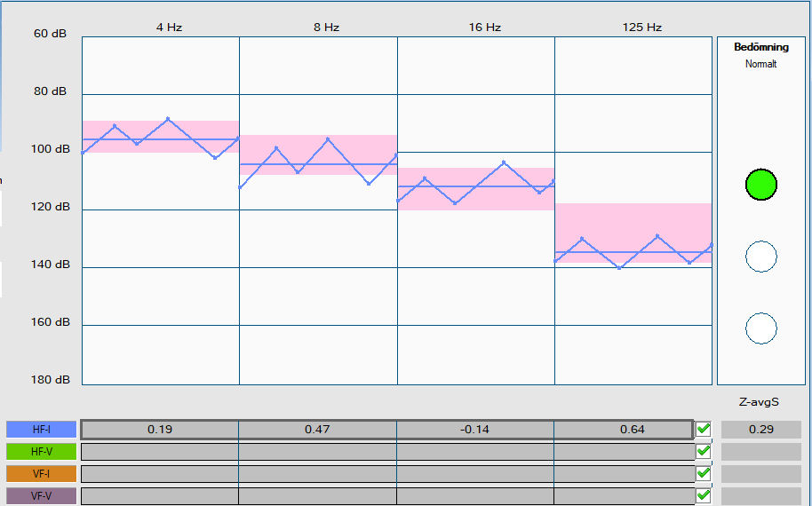The image size is (812, 506).
Task: Pick the purple VF-V series label
Action: pyautogui.click(x=41, y=496)
